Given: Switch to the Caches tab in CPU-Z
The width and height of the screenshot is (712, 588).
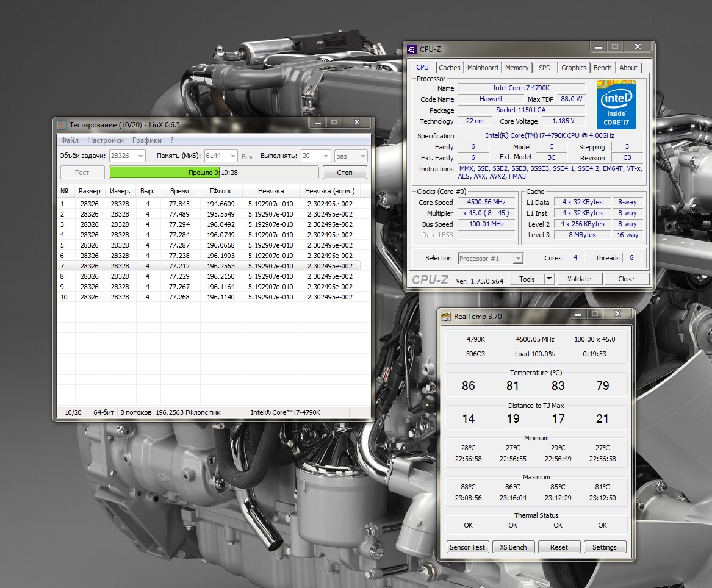Looking at the screenshot, I should 450,68.
